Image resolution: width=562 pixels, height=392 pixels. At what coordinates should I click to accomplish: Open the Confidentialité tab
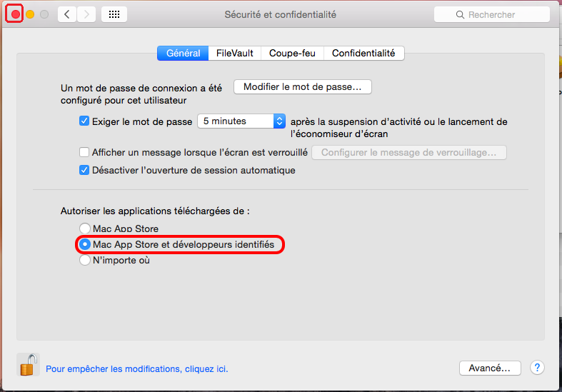363,53
